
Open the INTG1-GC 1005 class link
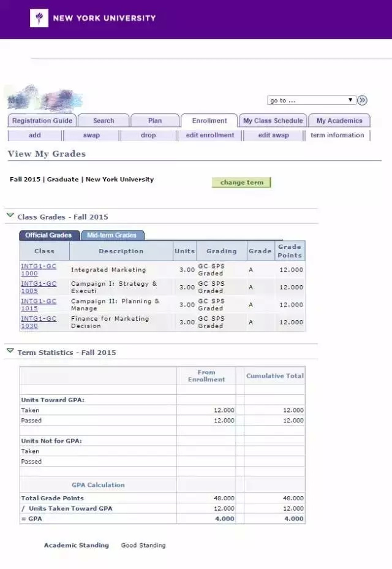click(39, 287)
